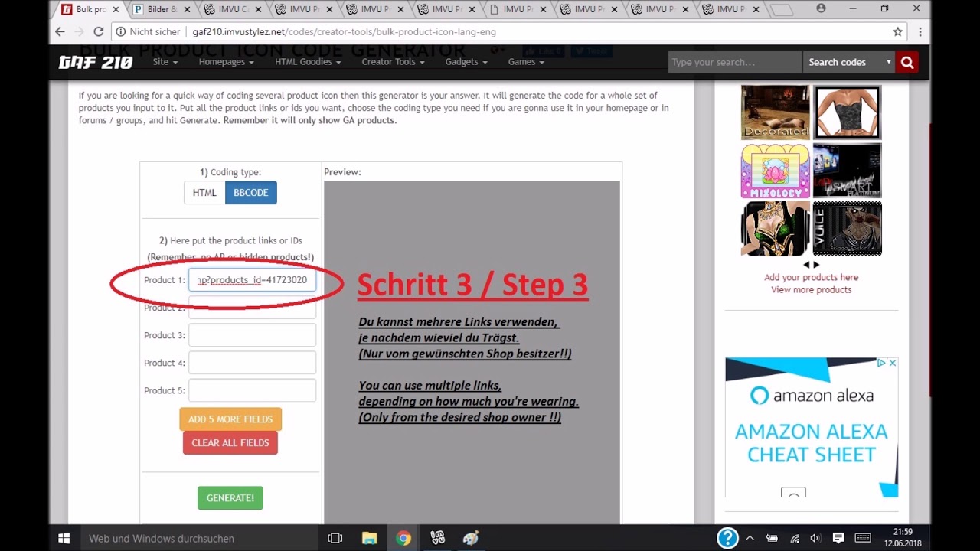This screenshot has width=980, height=551.
Task: Navigate back with the browser back arrow
Action: pyautogui.click(x=59, y=31)
